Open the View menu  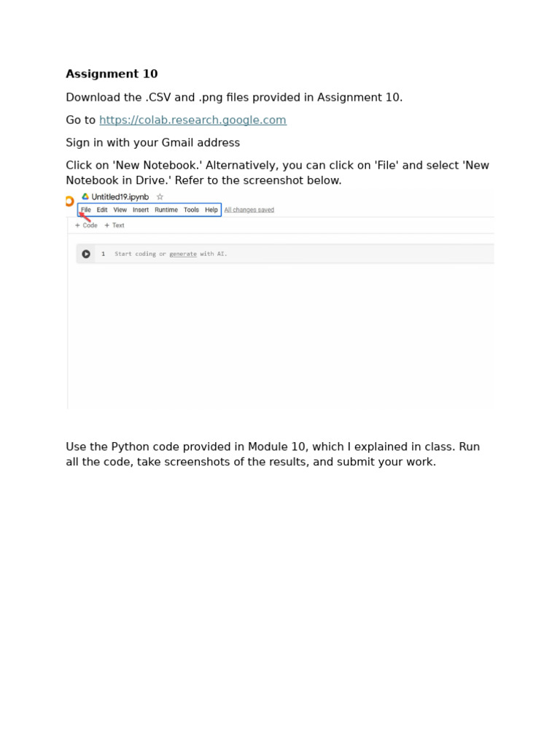(120, 209)
